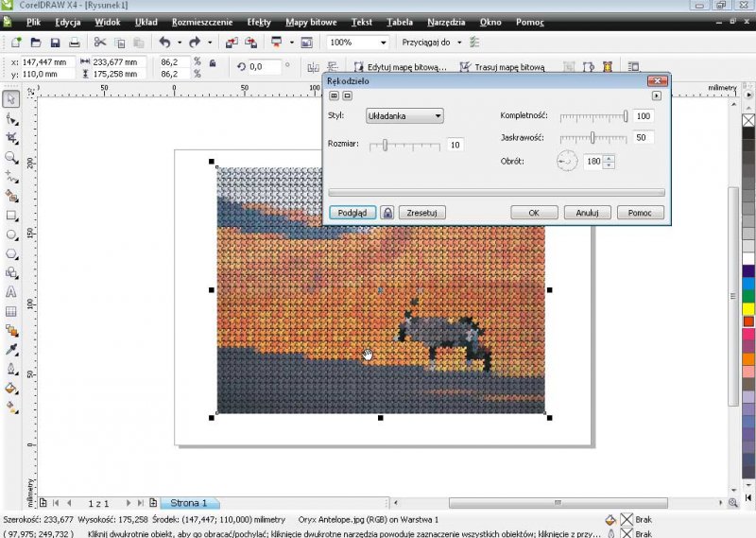756x538 pixels.
Task: Open the Efekty menu
Action: pos(259,21)
